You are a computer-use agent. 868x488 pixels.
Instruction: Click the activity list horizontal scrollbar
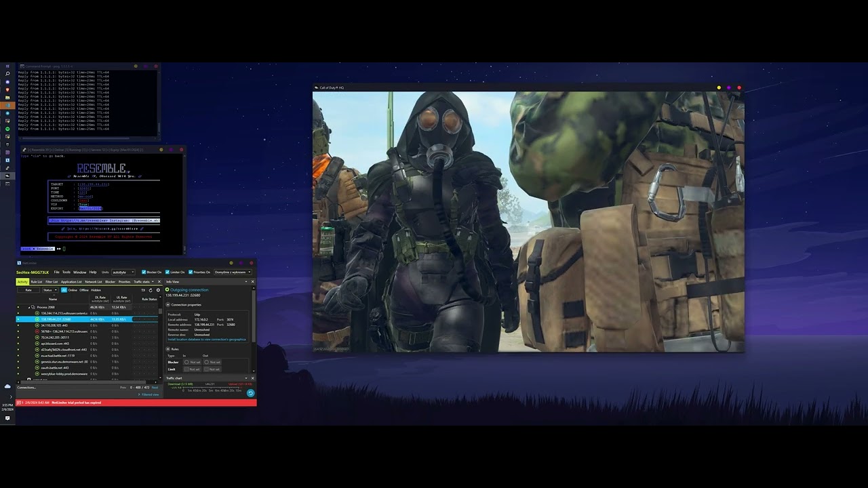[x=83, y=382]
